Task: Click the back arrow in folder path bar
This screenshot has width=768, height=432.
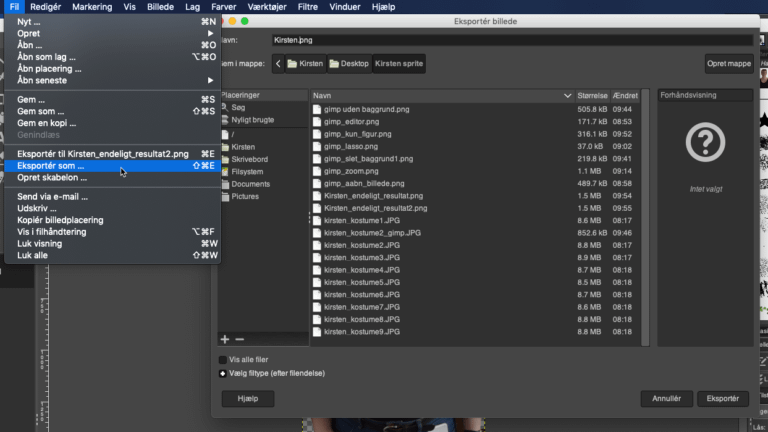Action: [x=278, y=63]
